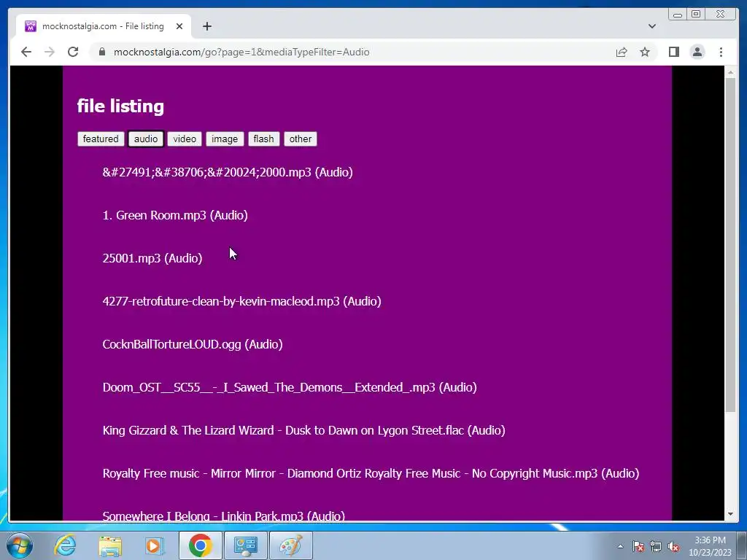
Task: Open Windows Media Player from taskbar
Action: (x=154, y=545)
